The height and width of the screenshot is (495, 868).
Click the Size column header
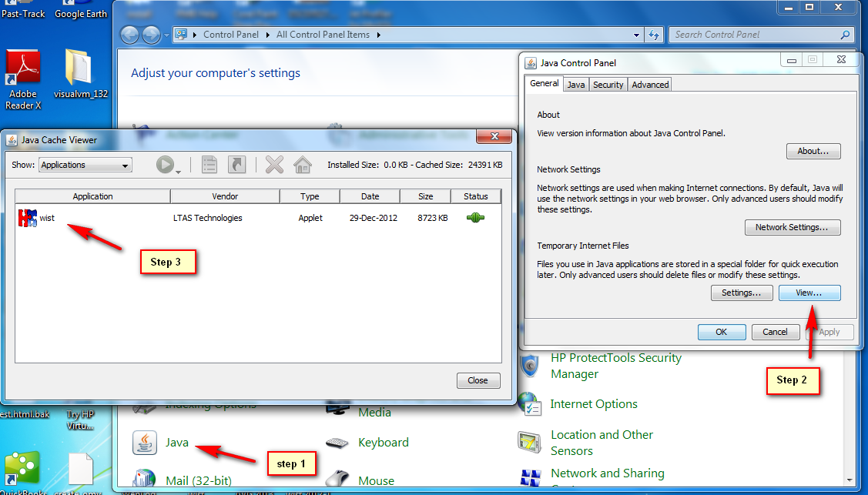(425, 196)
